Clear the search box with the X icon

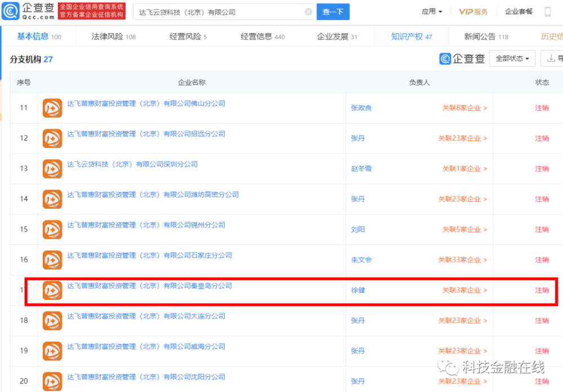[308, 12]
